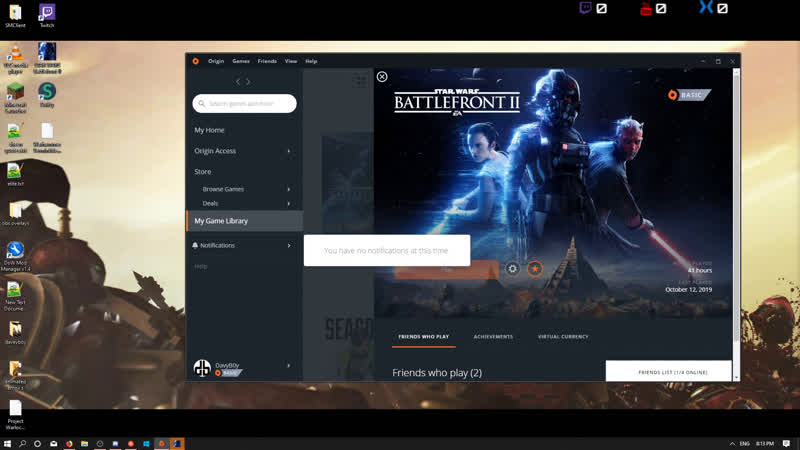Open the Windows Start menu
Image resolution: width=800 pixels, height=450 pixels.
[x=7, y=443]
